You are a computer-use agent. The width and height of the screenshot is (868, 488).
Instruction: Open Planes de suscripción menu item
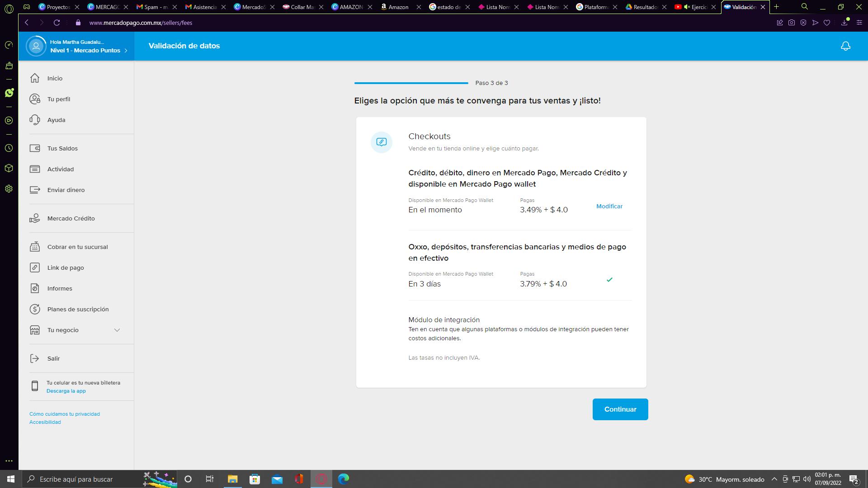coord(78,309)
